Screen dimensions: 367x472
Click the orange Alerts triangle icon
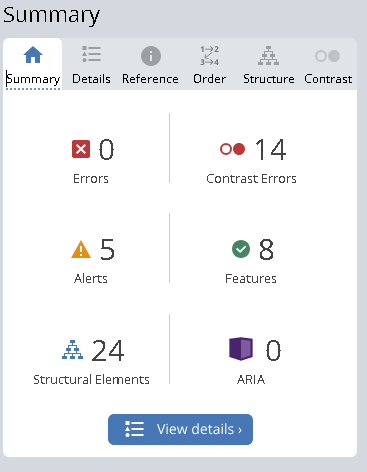[x=81, y=250]
